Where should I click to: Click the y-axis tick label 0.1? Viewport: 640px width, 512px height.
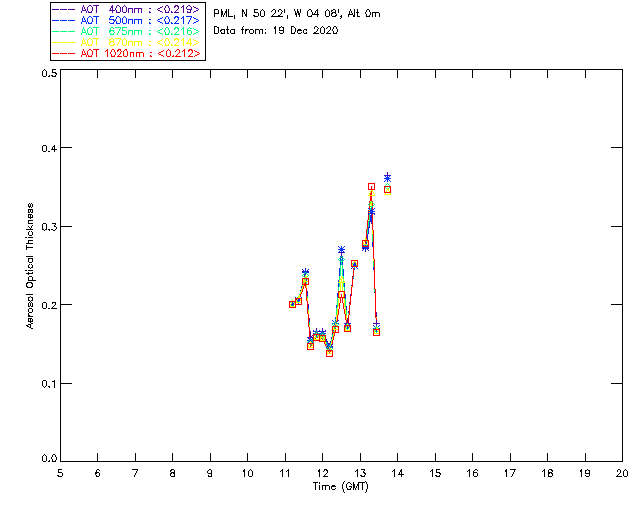click(x=49, y=384)
